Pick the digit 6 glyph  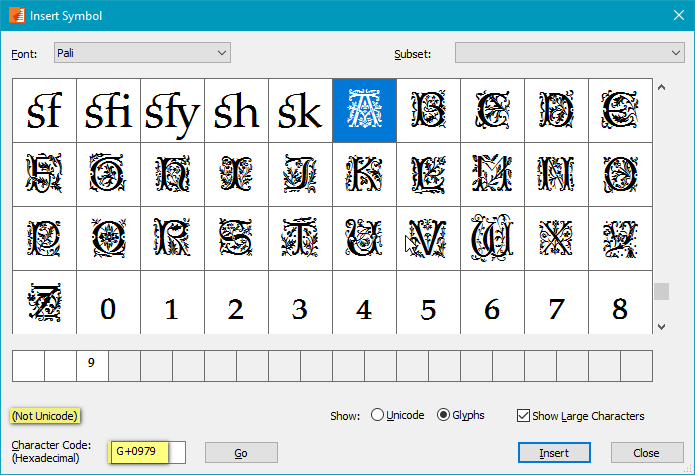pyautogui.click(x=492, y=302)
